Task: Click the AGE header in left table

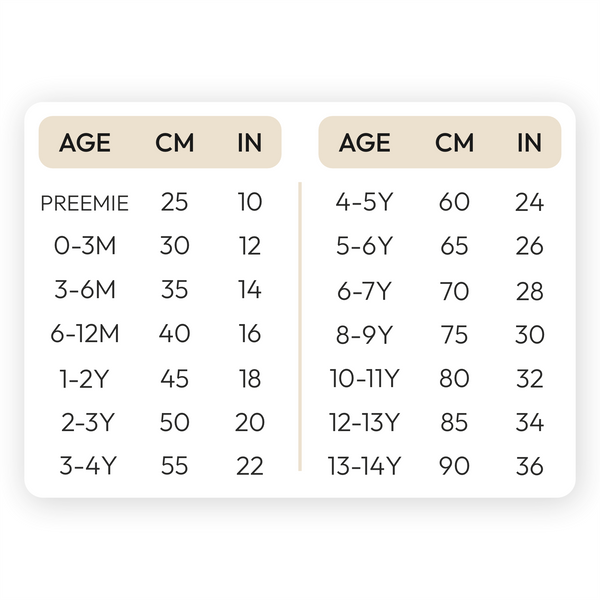Action: (x=85, y=142)
